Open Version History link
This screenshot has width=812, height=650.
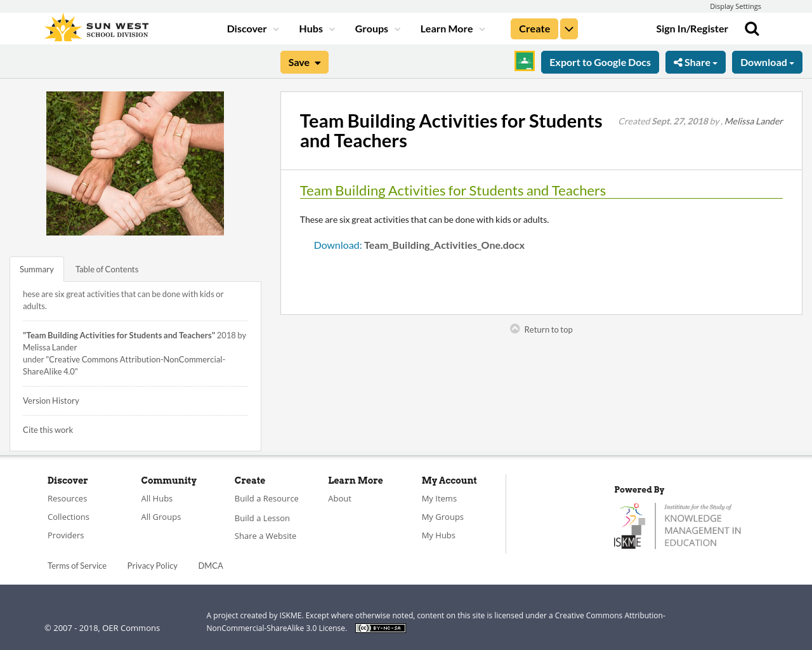point(51,400)
